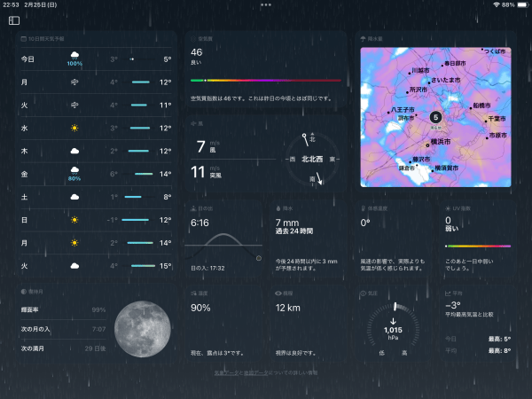This screenshot has height=399, width=532.
Task: Tap the air quality index color bar
Action: pos(265,81)
